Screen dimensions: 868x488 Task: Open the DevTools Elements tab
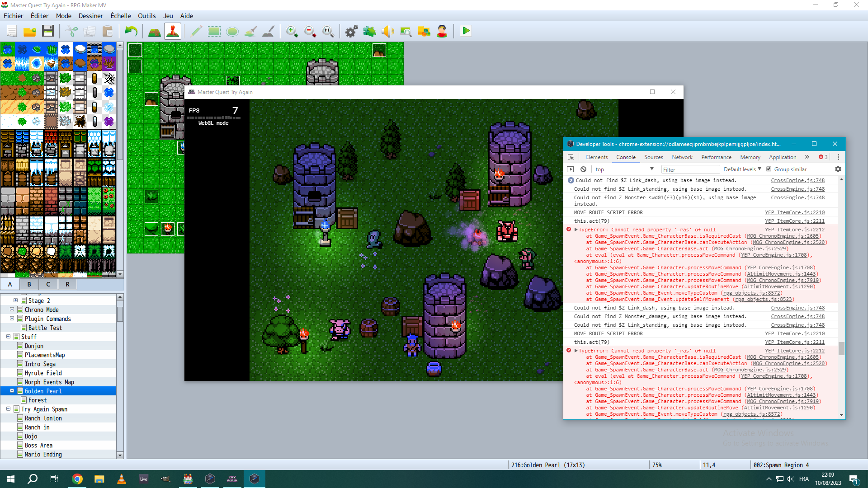click(597, 157)
